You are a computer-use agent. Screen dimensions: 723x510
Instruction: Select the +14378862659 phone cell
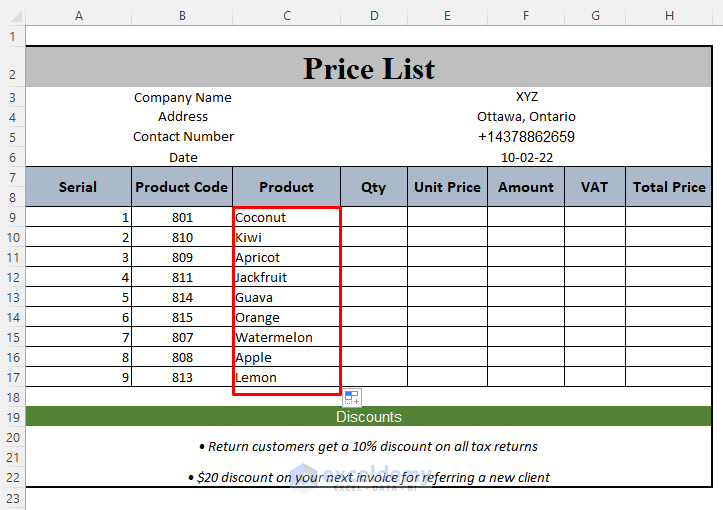[x=526, y=136]
